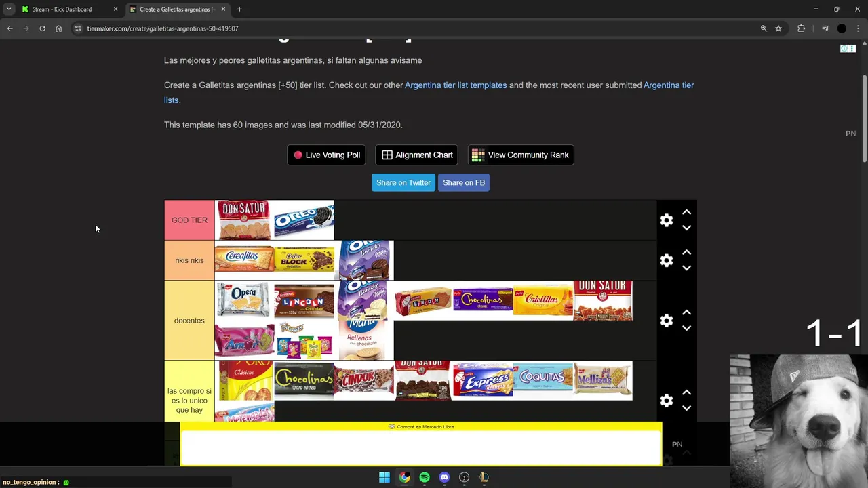Open Chrome three-dot menu
The height and width of the screenshot is (488, 868).
click(859, 28)
